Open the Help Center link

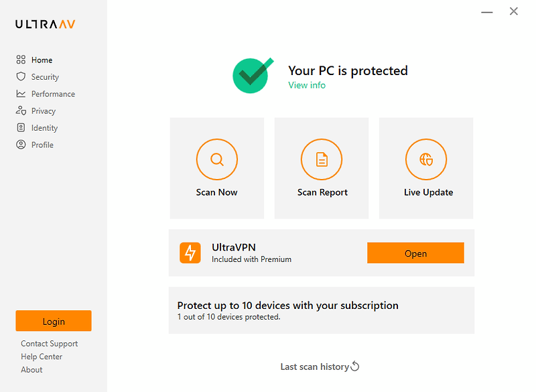pyautogui.click(x=41, y=356)
